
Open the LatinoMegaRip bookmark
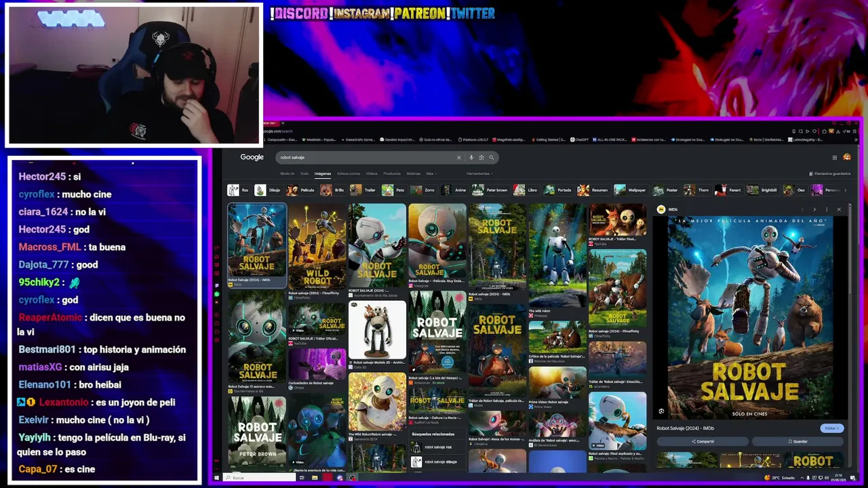click(x=805, y=140)
